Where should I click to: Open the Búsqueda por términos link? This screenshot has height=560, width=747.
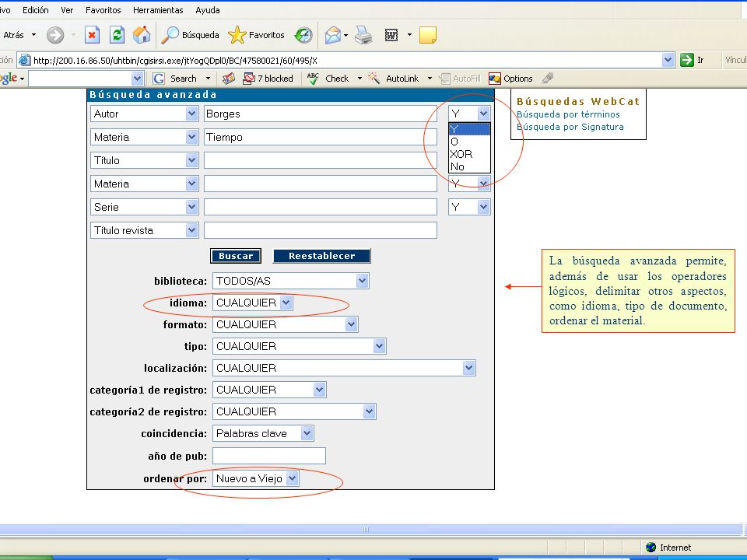coord(568,114)
